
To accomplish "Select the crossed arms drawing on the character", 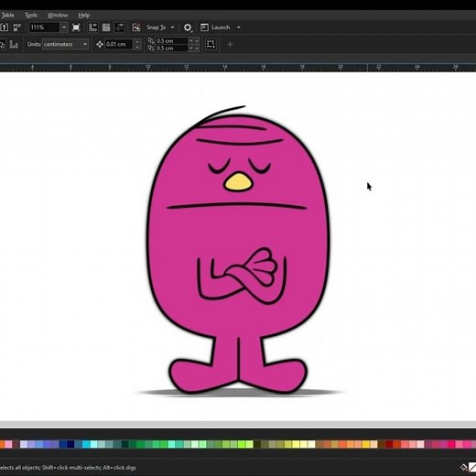I will [x=242, y=276].
